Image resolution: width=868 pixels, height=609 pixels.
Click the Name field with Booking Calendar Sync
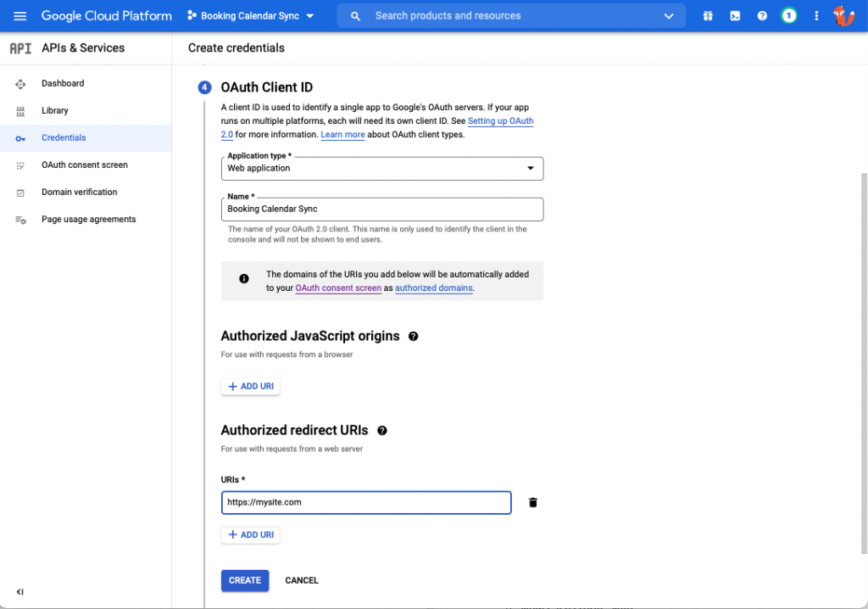[x=382, y=209]
